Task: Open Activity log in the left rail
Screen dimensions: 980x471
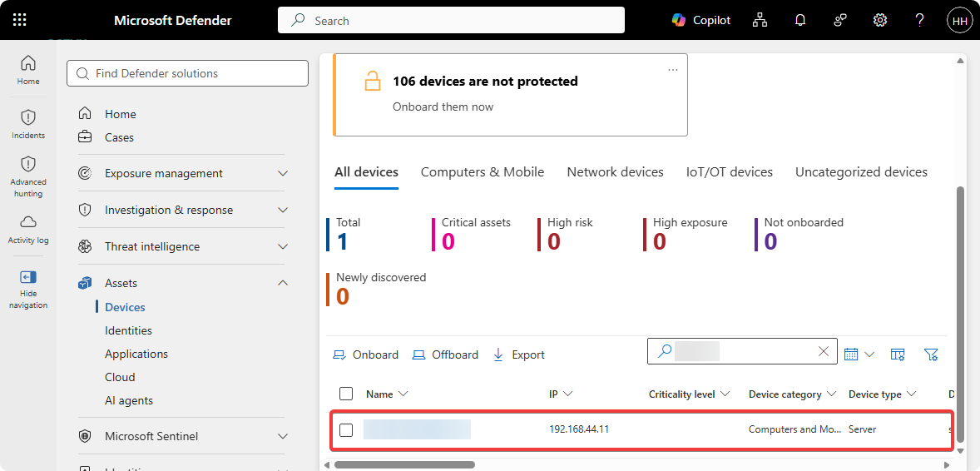Action: pyautogui.click(x=28, y=229)
